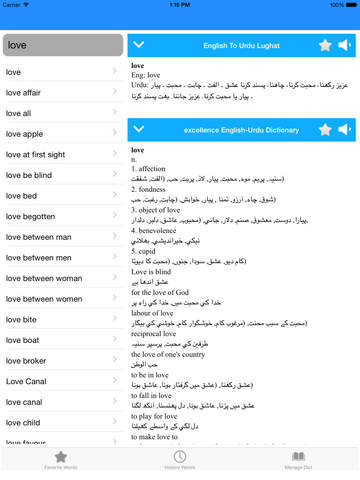Collapse the excellence English-Urdu Dictionary section

[139, 129]
